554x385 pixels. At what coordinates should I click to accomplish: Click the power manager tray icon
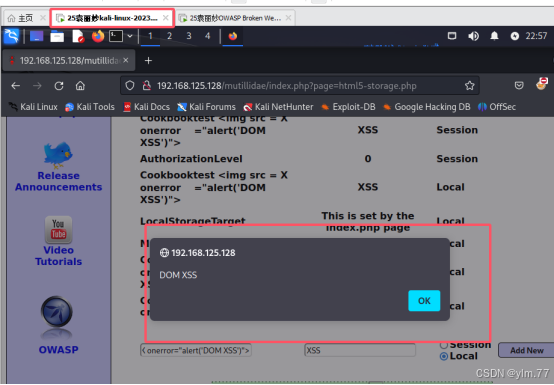[x=515, y=36]
